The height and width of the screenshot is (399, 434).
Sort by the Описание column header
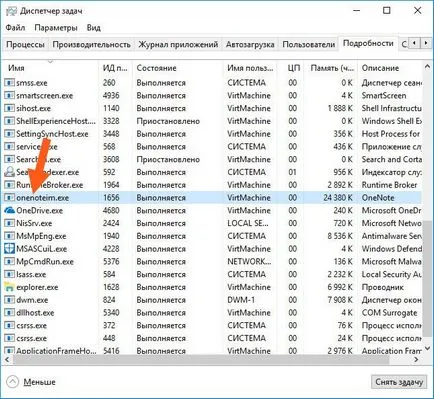click(389, 68)
